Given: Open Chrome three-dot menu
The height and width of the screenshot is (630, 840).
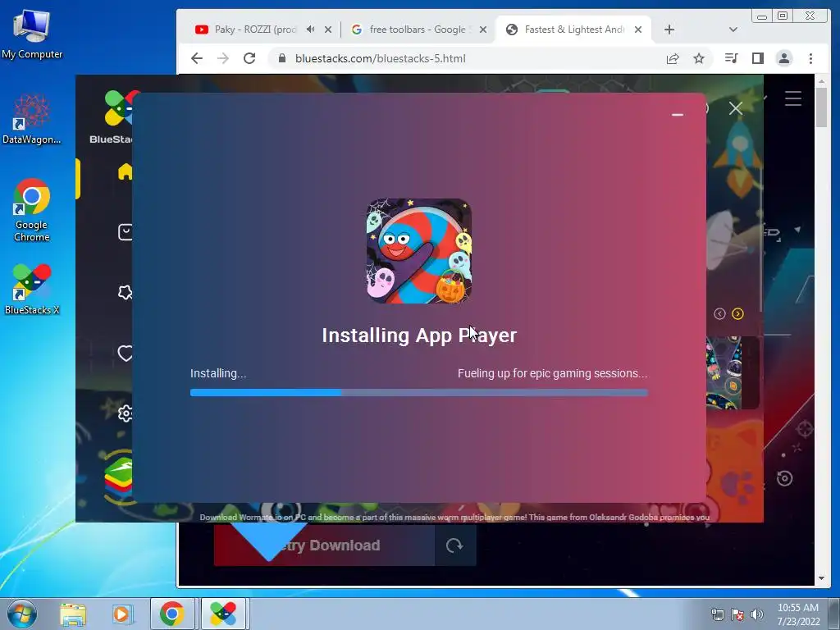Looking at the screenshot, I should pyautogui.click(x=810, y=58).
